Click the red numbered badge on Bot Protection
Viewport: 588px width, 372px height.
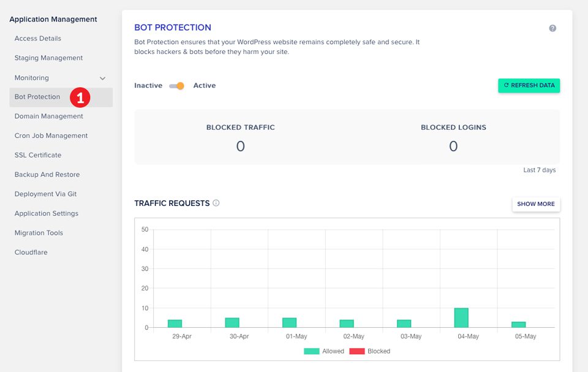(78, 96)
